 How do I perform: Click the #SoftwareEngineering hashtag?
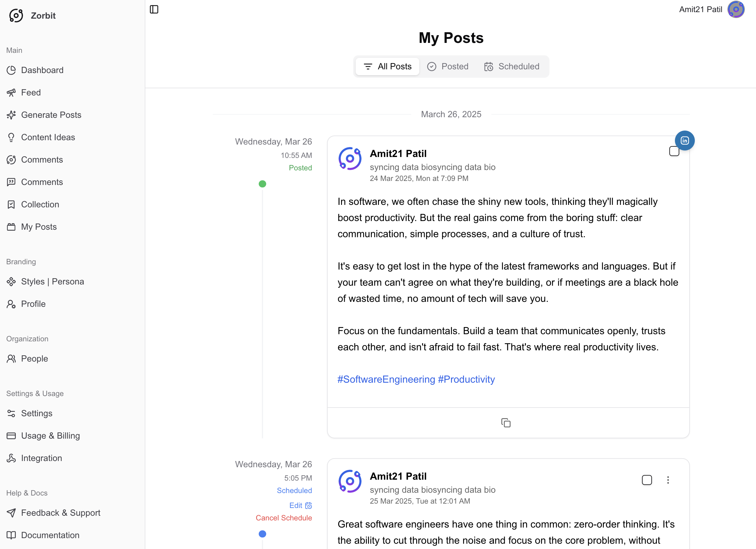(x=386, y=379)
